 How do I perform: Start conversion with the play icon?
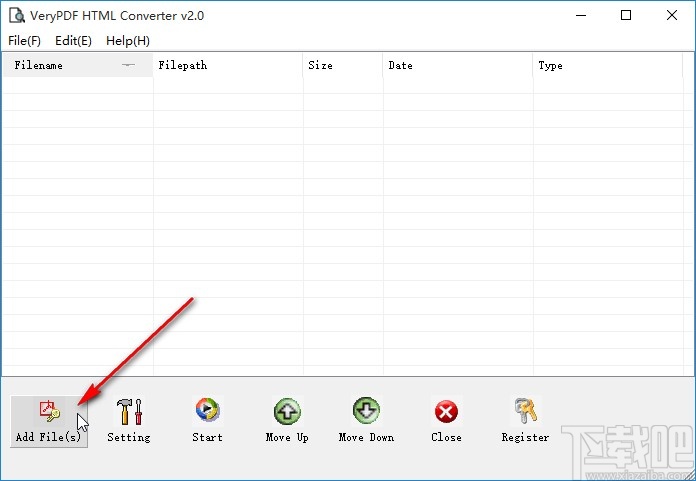pos(207,421)
